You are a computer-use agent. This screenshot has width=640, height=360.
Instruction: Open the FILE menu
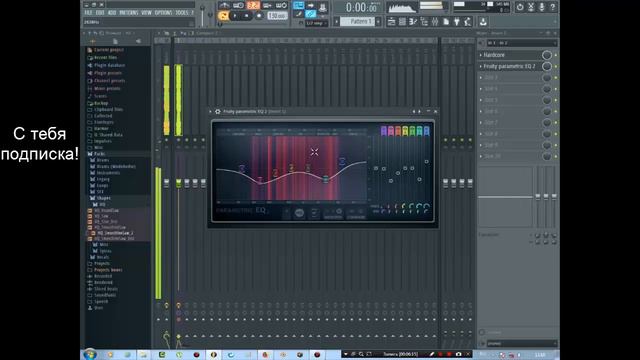(x=88, y=13)
